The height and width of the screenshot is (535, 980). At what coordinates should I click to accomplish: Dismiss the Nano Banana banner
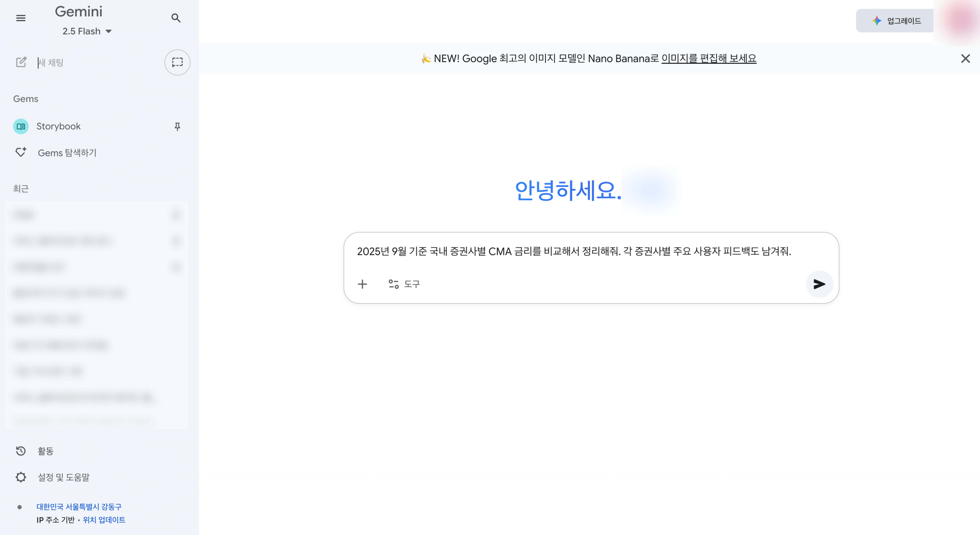965,59
